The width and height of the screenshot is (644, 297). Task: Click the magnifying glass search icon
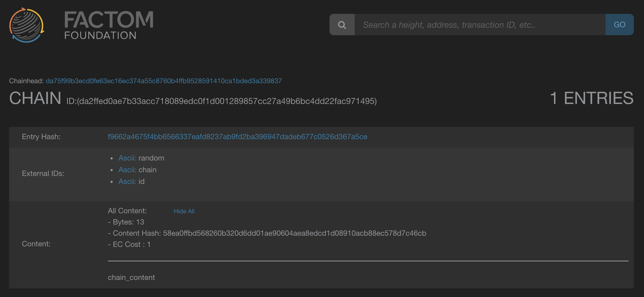tap(342, 25)
